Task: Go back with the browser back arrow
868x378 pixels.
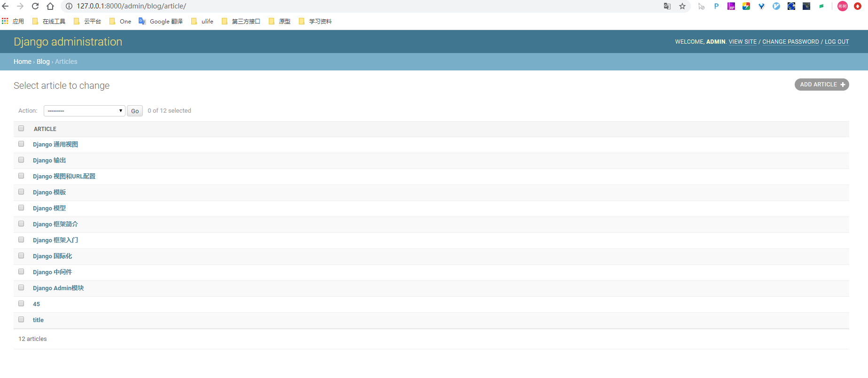Action: [x=6, y=6]
